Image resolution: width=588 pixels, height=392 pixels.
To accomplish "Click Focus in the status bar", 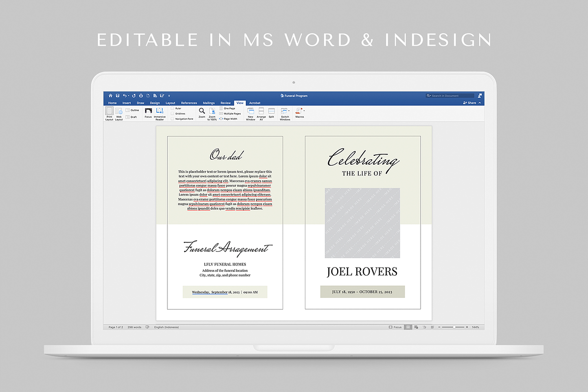I will click(395, 327).
